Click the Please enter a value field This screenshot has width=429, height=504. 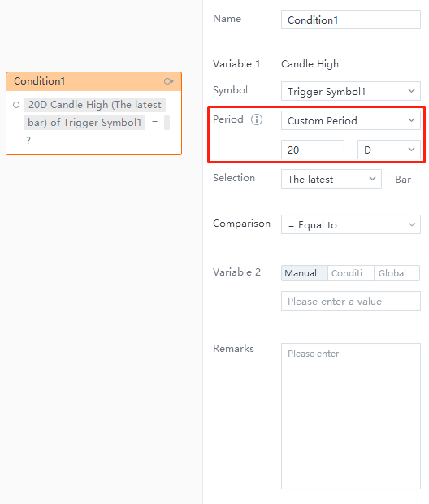coord(350,301)
